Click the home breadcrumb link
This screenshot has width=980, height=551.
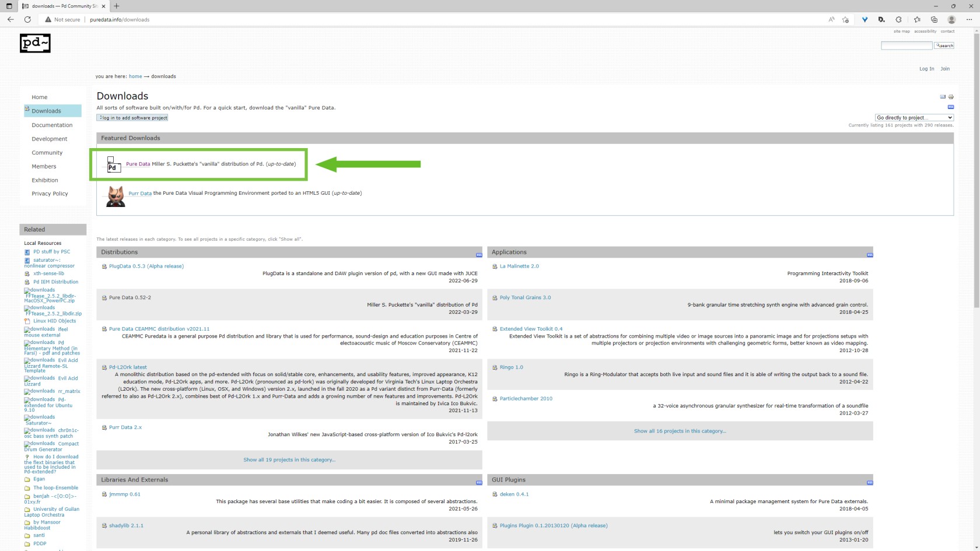(135, 76)
